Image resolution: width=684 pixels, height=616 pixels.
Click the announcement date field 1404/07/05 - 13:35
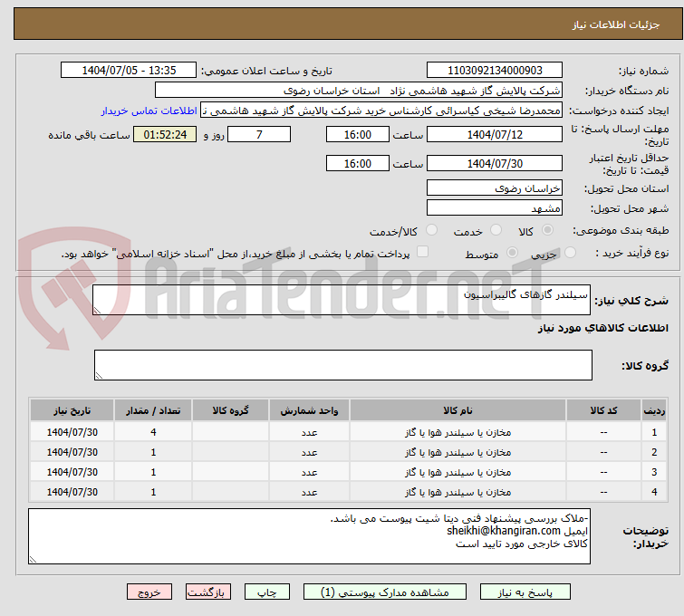129,71
